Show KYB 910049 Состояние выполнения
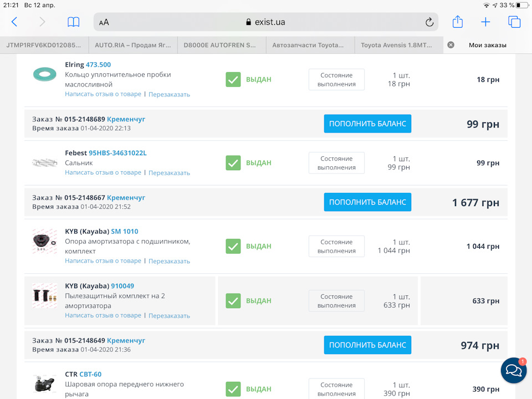The height and width of the screenshot is (399, 532). [x=336, y=301]
